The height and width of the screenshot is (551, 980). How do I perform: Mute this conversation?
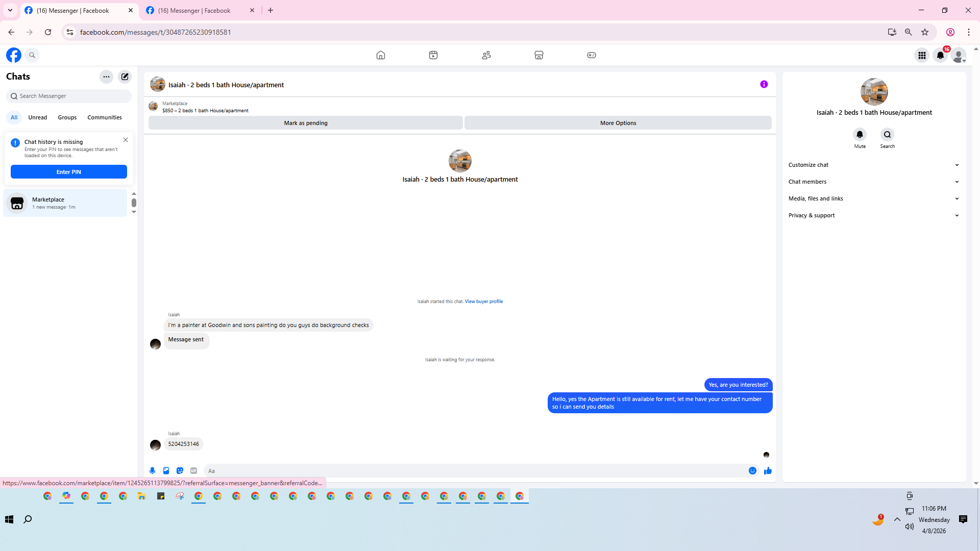coord(860,135)
